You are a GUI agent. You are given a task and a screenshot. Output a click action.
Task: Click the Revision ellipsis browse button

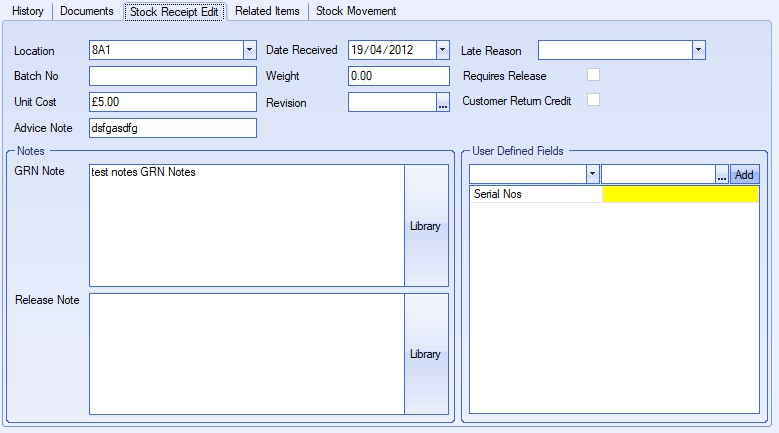click(443, 102)
